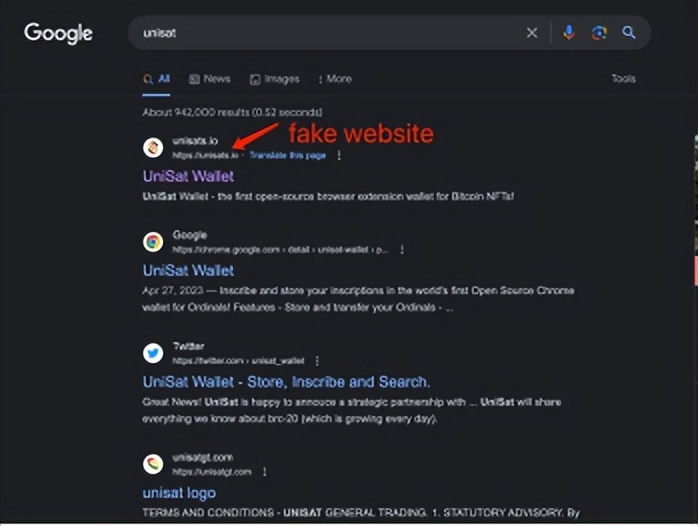The height and width of the screenshot is (526, 698).
Task: Click the magnifying glass search button
Action: point(629,33)
